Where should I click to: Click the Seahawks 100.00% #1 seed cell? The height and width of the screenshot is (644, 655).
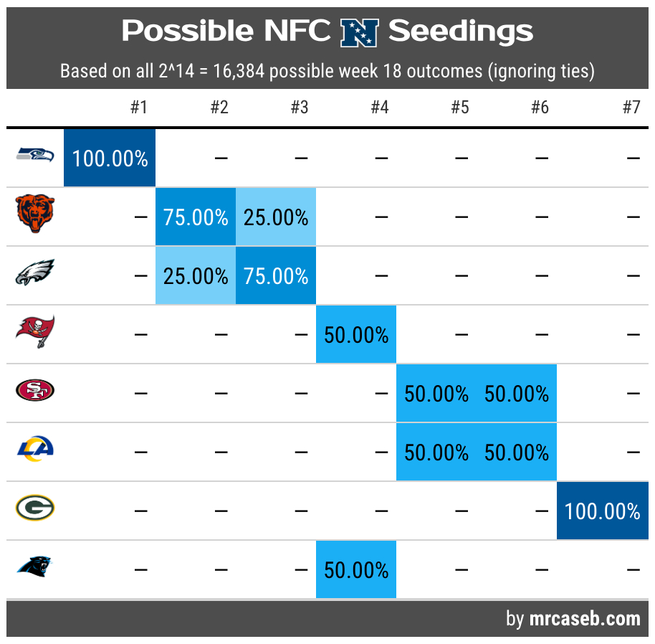(x=110, y=158)
